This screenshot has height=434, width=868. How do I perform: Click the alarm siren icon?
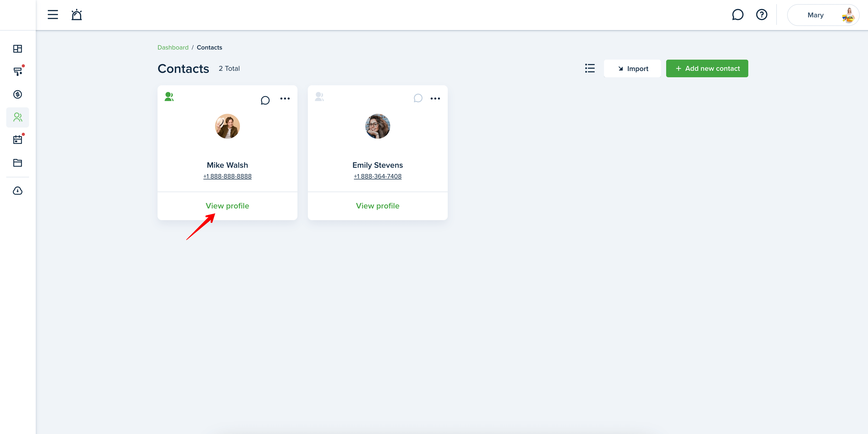pyautogui.click(x=76, y=15)
